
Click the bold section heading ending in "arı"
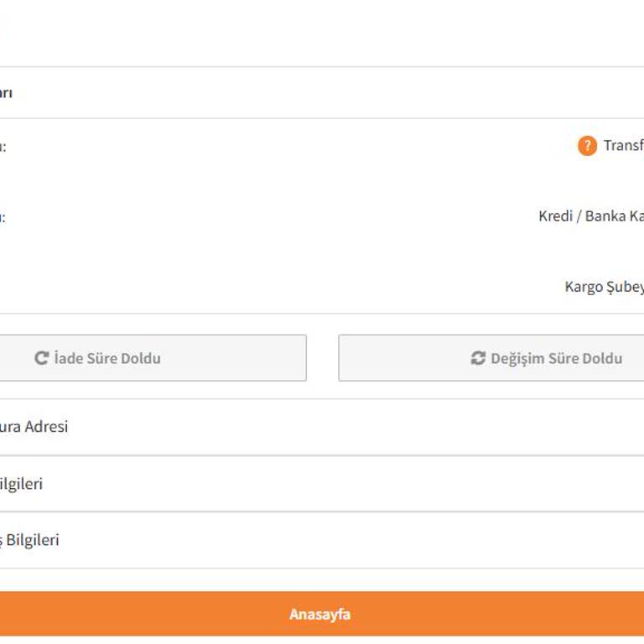(6, 93)
